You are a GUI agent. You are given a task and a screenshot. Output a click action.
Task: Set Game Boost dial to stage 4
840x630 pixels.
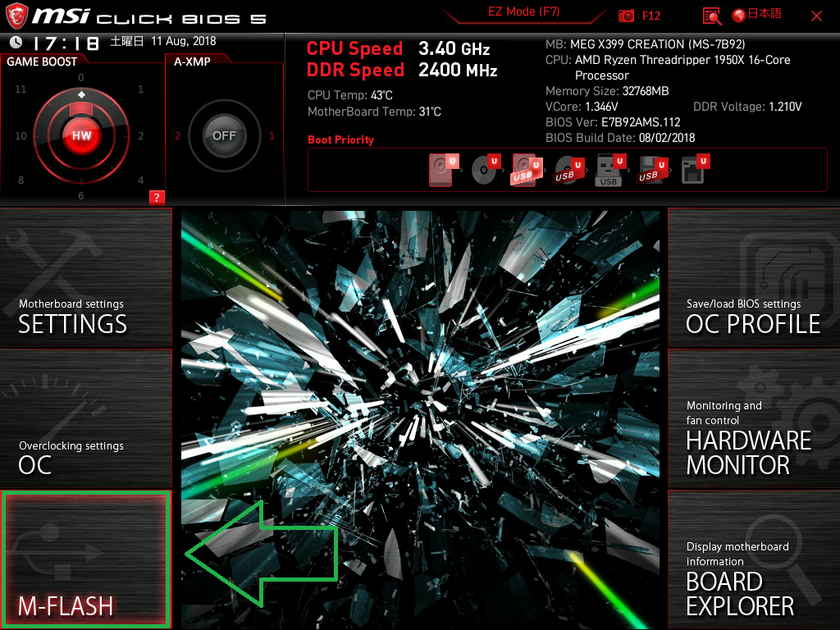click(x=140, y=180)
